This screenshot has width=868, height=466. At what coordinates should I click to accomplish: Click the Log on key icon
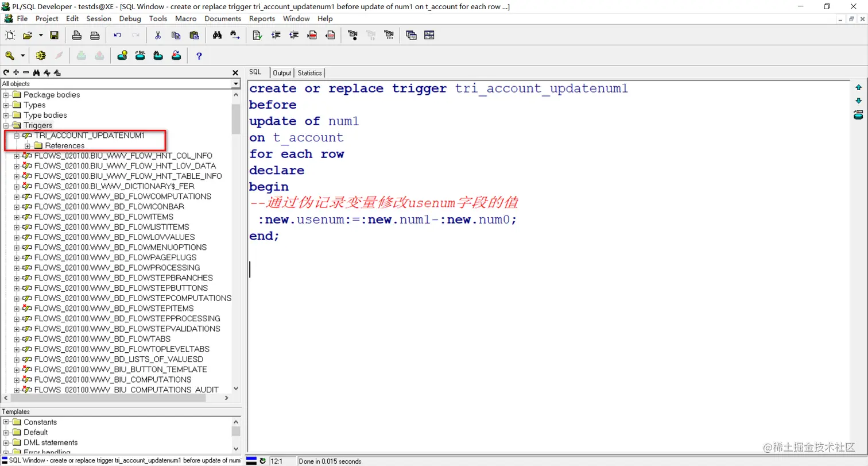click(x=10, y=56)
